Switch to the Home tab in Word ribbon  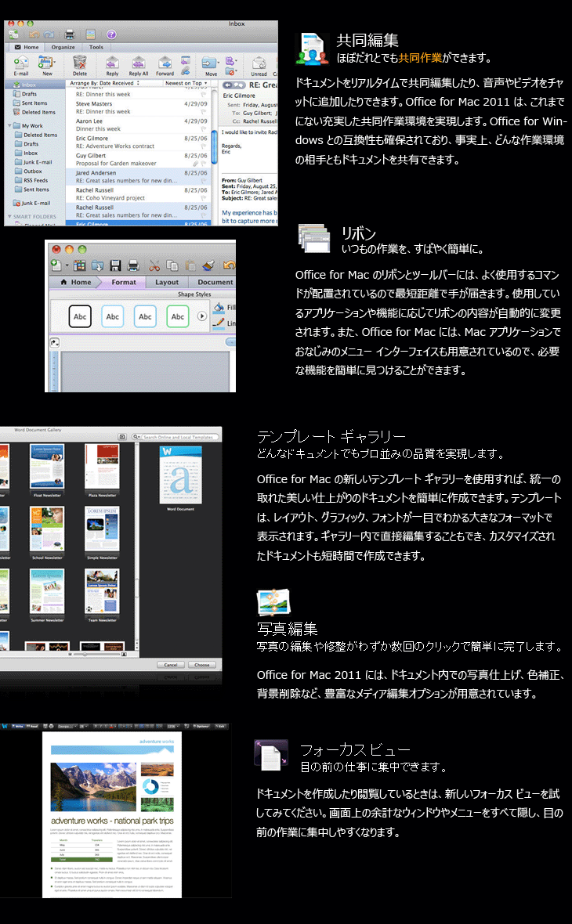tap(76, 282)
